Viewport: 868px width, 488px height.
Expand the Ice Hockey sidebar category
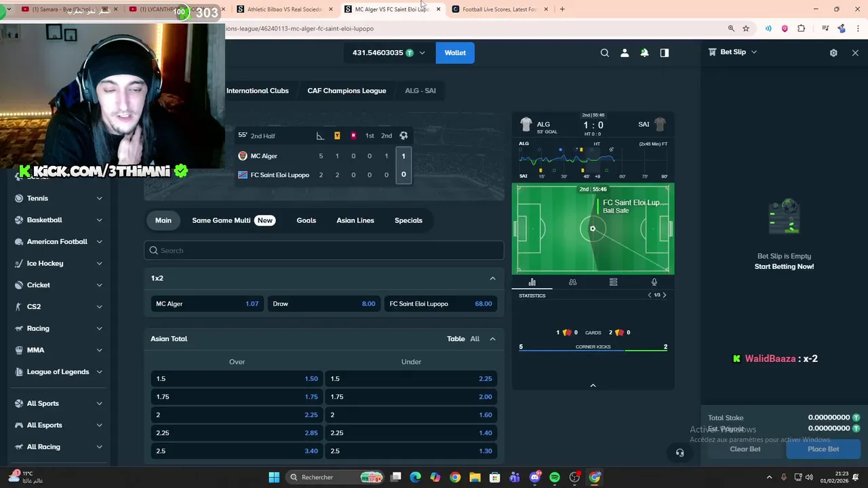tap(99, 264)
